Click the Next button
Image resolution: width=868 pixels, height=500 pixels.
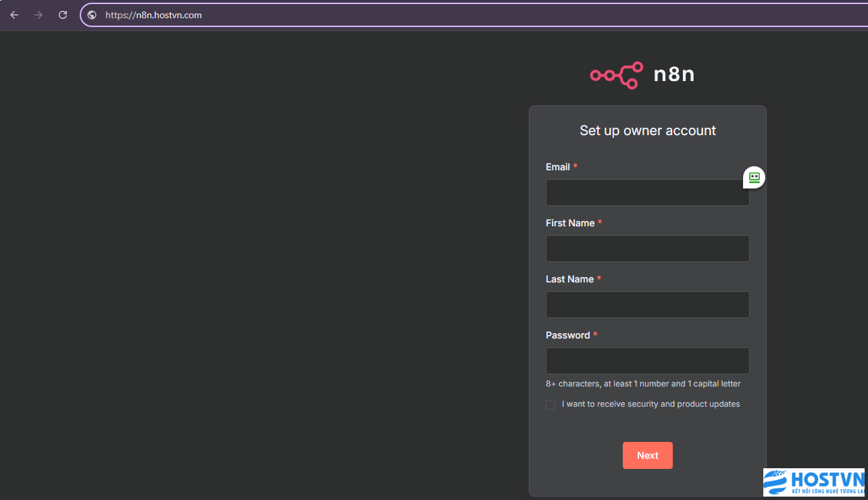tap(647, 455)
